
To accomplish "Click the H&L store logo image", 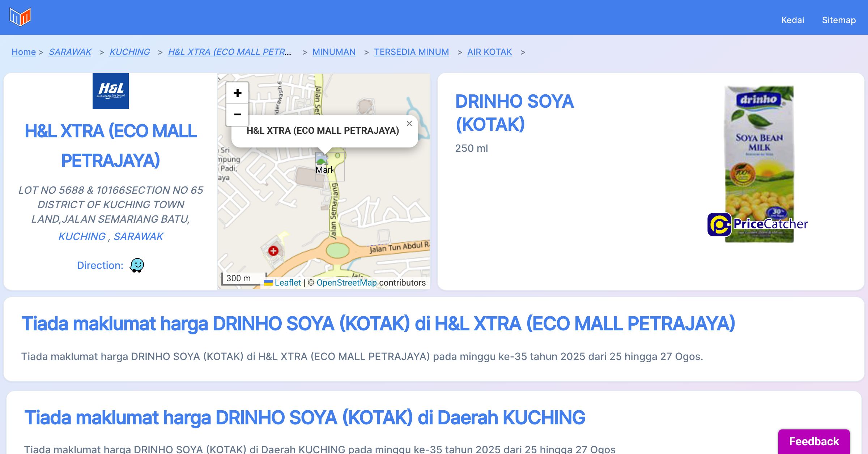I will click(x=111, y=91).
